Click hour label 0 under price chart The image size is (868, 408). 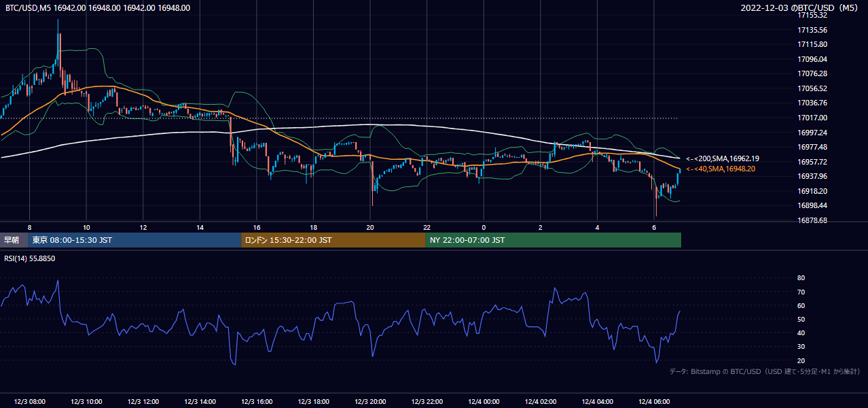[x=484, y=227]
